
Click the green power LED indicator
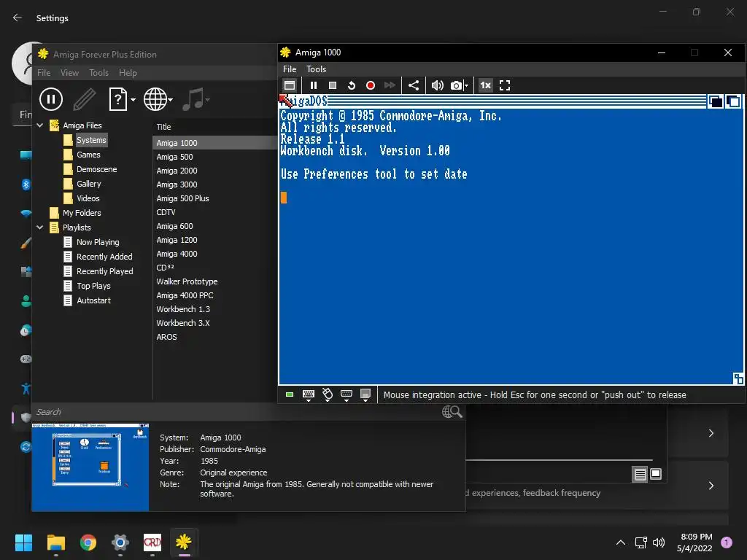coord(289,394)
